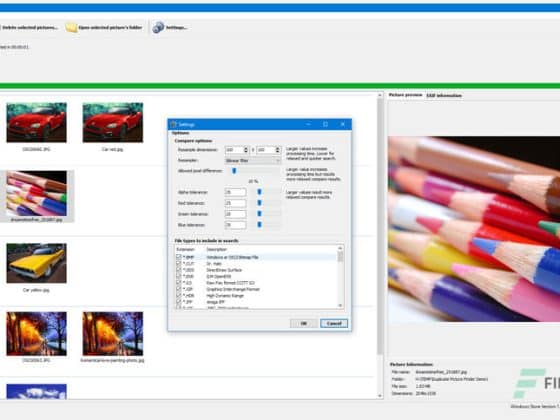Click the file types list scroll-down arrow
The width and height of the screenshot is (560, 420).
tap(340, 305)
